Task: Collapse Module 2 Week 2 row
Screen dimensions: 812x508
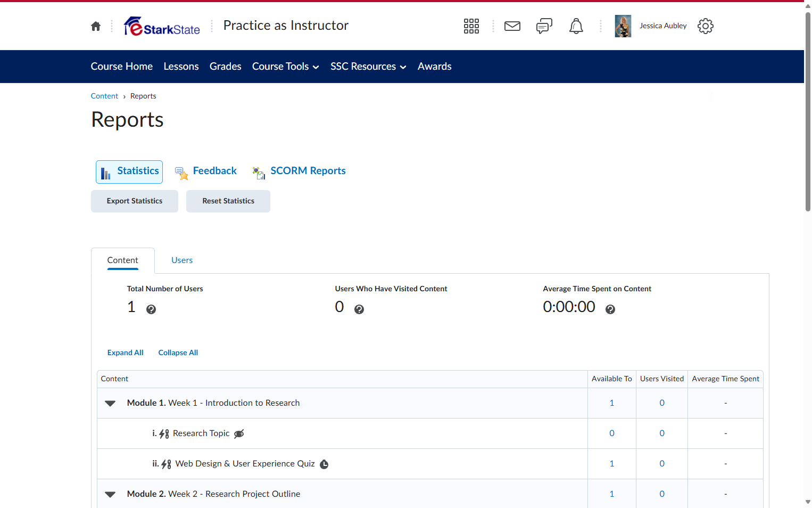Action: (110, 495)
